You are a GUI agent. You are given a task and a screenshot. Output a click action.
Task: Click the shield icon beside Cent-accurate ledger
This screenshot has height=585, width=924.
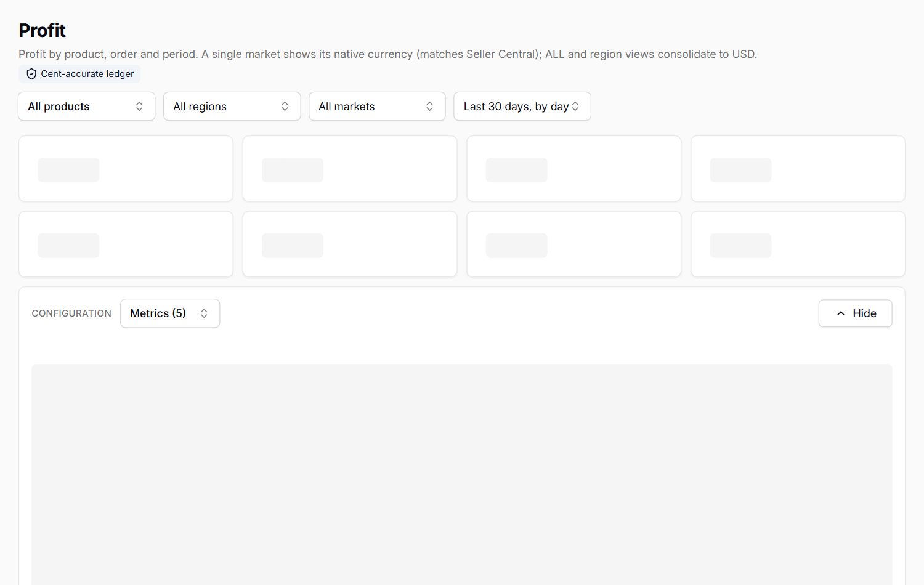pyautogui.click(x=31, y=74)
